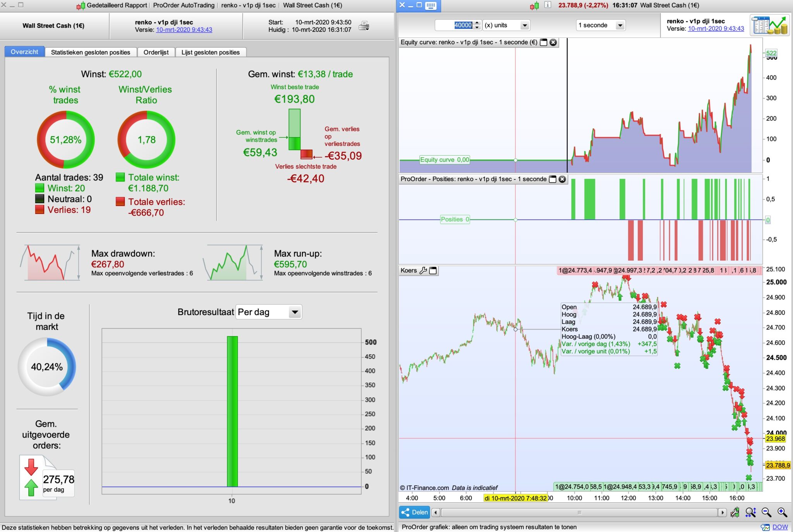
Task: Open the Koers panel wrench settings
Action: [x=423, y=270]
